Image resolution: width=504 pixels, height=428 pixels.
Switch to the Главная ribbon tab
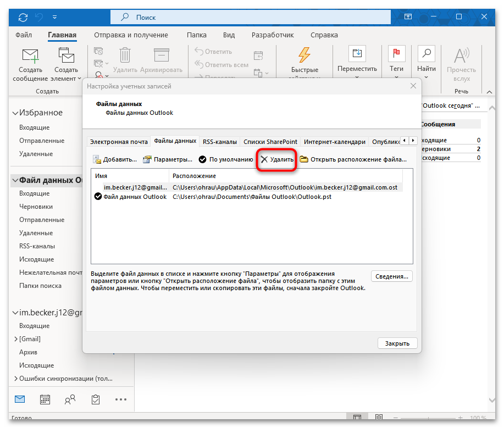coord(62,35)
